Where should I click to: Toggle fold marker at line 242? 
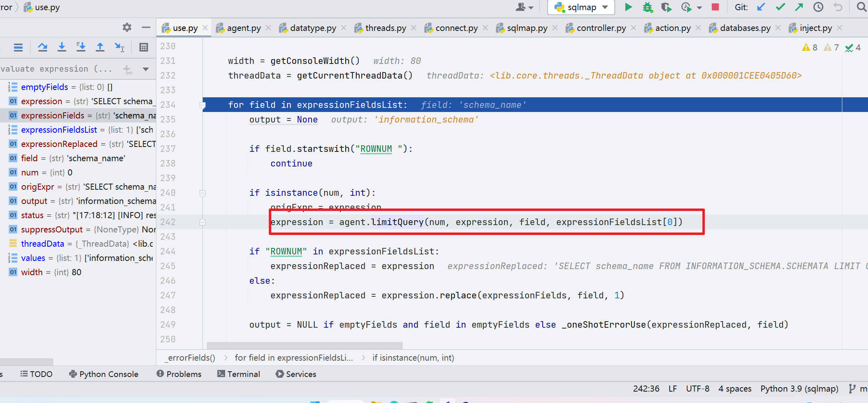tap(202, 222)
